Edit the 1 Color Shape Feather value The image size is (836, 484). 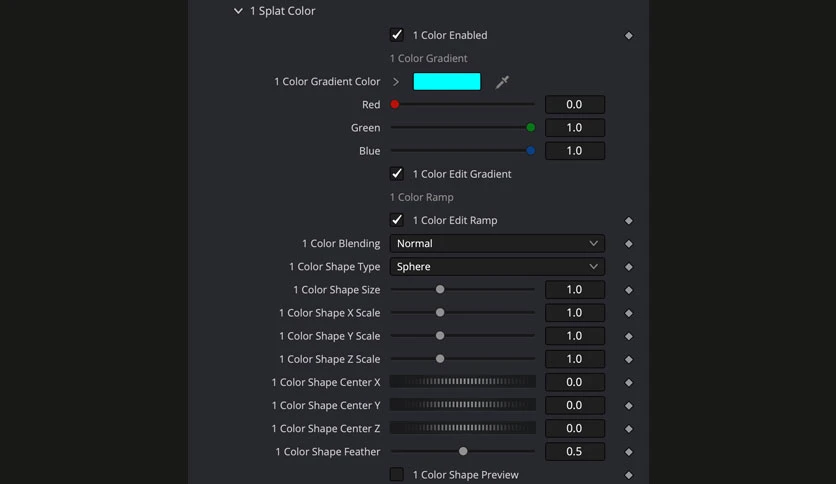tap(575, 451)
